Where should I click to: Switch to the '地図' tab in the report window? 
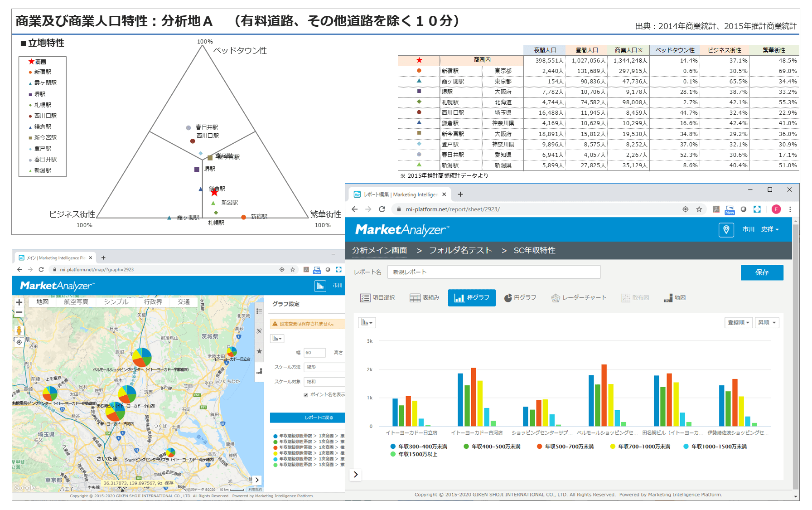coord(675,298)
